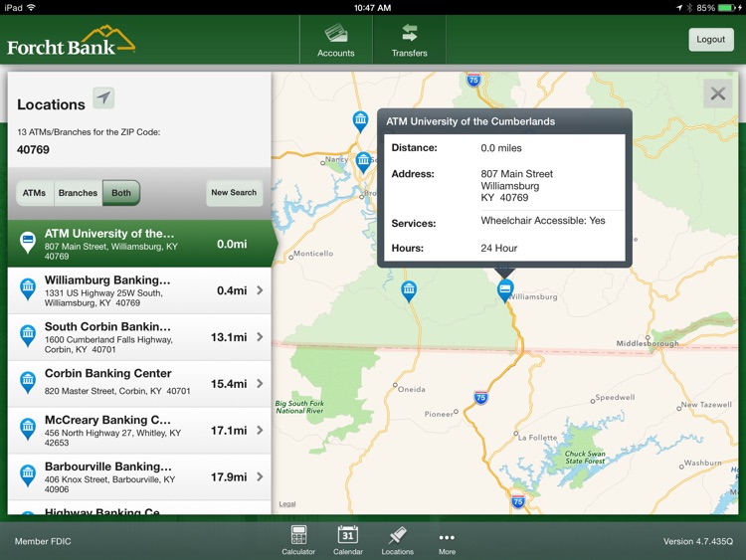This screenshot has height=560, width=746.
Task: Expand Corbin Banking Center chevron
Action: pyautogui.click(x=260, y=384)
